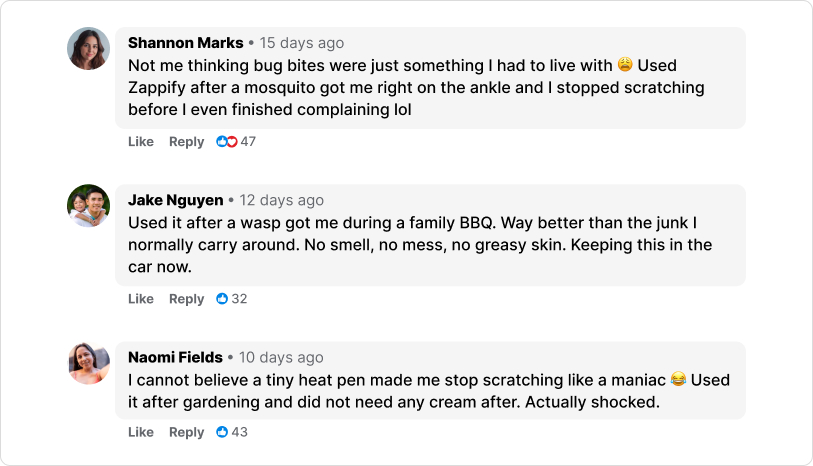This screenshot has height=466, width=813.
Task: Open Jake Nguyen's name link
Action: (x=176, y=200)
